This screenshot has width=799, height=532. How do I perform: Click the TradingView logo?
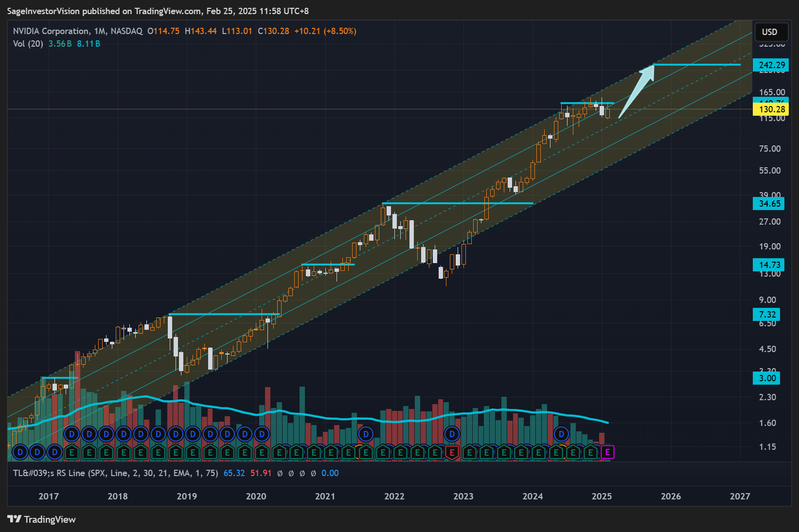42,519
